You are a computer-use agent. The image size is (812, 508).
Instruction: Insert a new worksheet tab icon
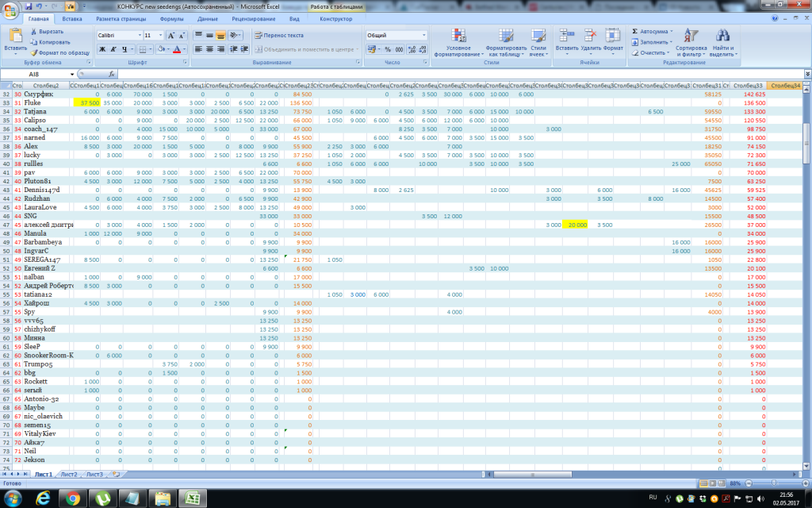tap(116, 475)
